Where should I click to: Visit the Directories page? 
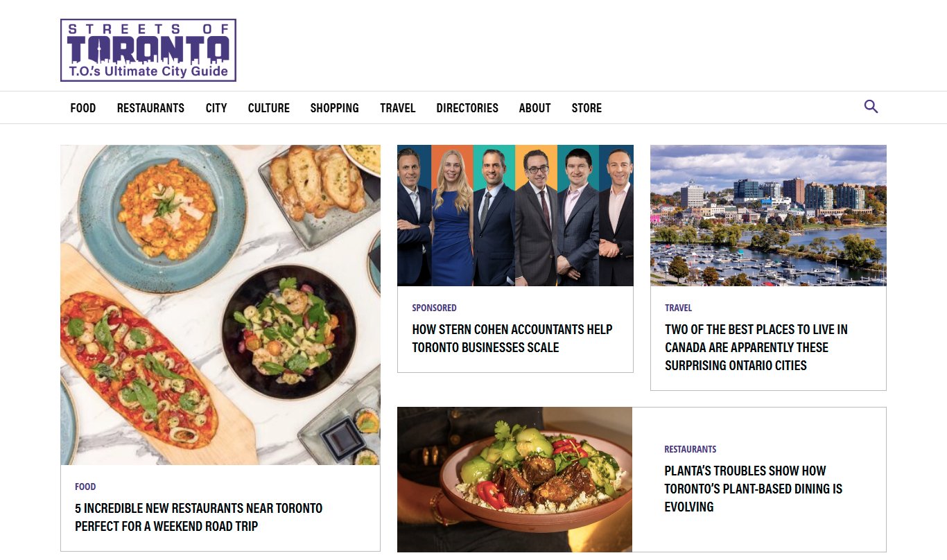[467, 108]
